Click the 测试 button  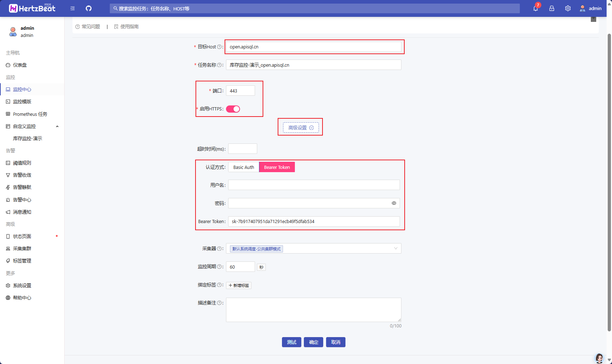(291, 342)
